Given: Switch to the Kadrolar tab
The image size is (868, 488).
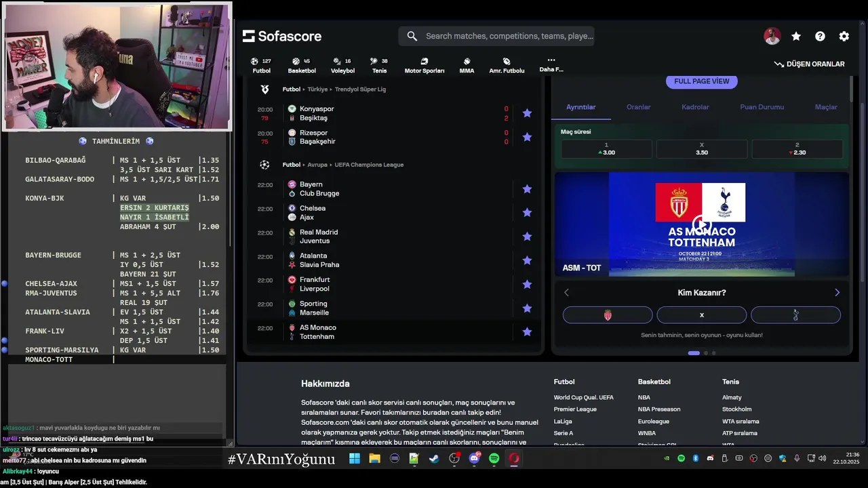Looking at the screenshot, I should pos(695,107).
